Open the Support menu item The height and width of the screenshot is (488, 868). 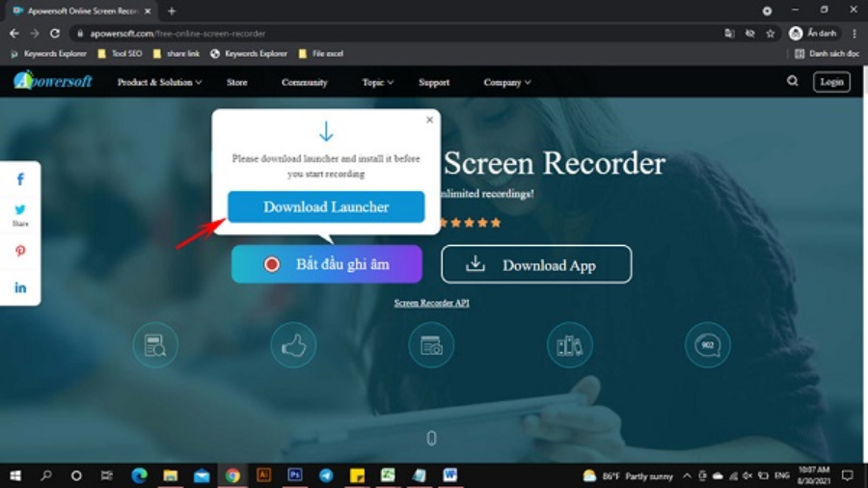pyautogui.click(x=434, y=82)
